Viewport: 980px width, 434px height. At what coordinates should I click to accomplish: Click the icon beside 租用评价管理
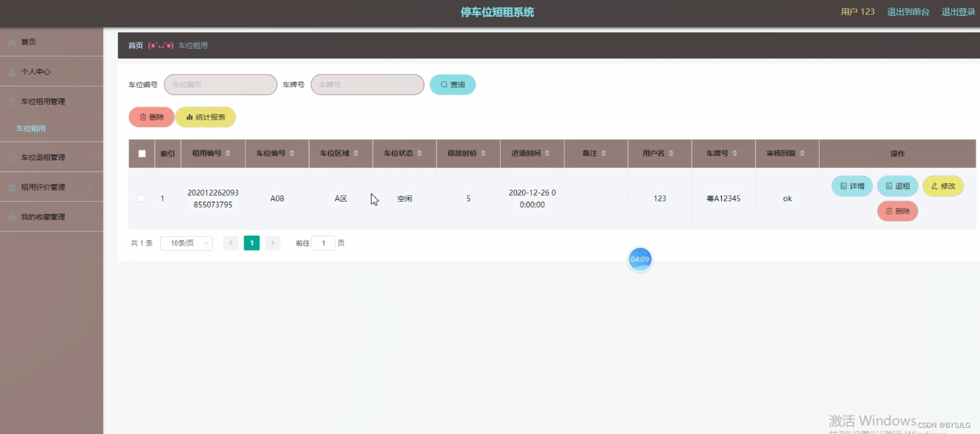click(13, 187)
